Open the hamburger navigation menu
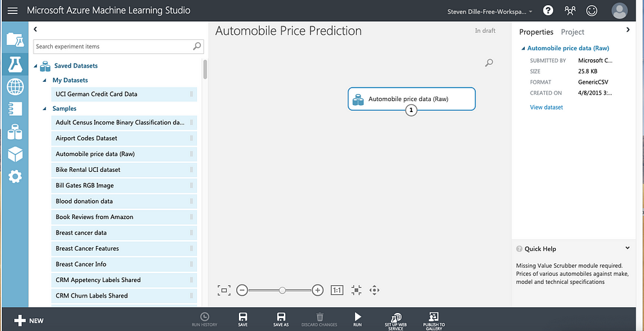This screenshot has width=644, height=331. click(x=13, y=11)
